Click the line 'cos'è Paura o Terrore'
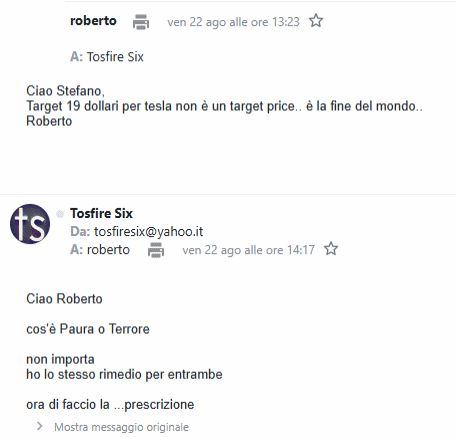 (x=88, y=329)
